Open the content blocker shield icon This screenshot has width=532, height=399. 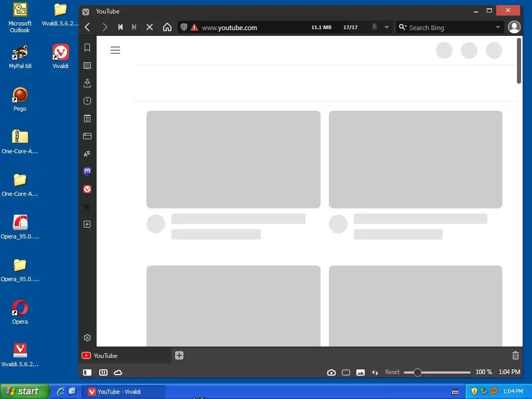[x=183, y=27]
